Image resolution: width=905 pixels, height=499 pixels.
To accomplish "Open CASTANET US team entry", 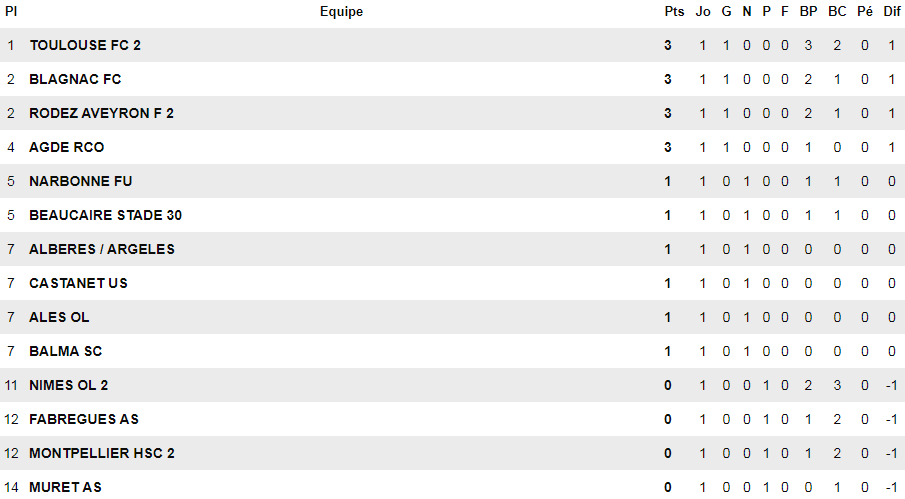I will point(79,283).
